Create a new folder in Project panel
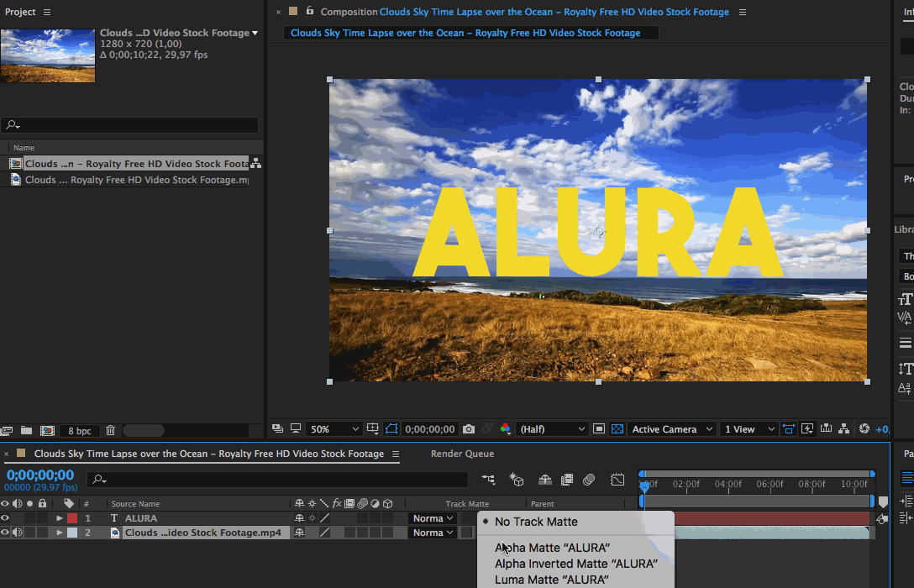The width and height of the screenshot is (914, 588). point(26,431)
